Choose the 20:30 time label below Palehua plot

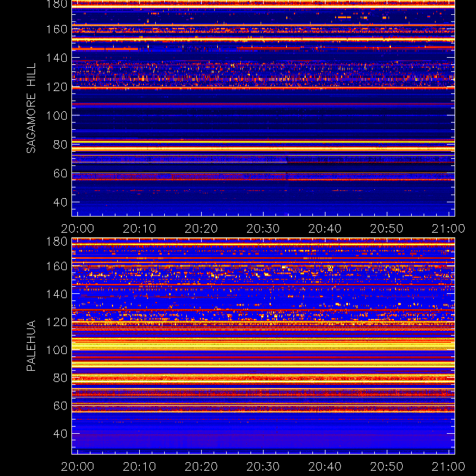263,466
